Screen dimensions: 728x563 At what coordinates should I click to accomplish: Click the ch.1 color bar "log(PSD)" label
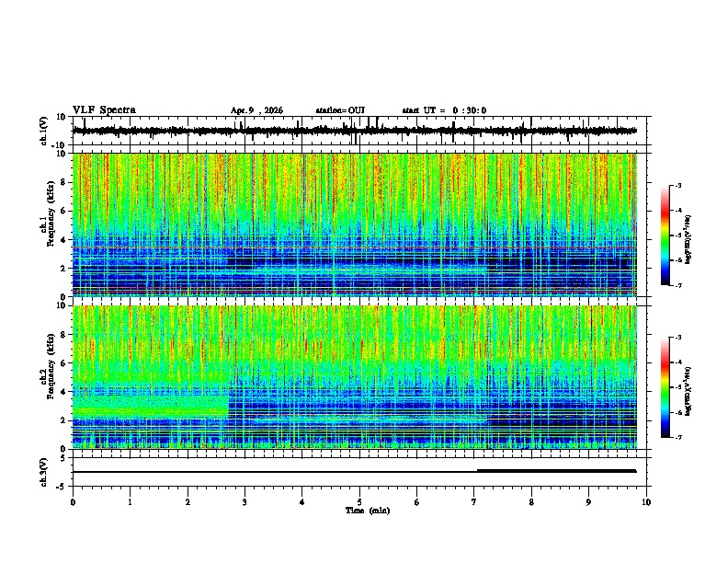688,239
